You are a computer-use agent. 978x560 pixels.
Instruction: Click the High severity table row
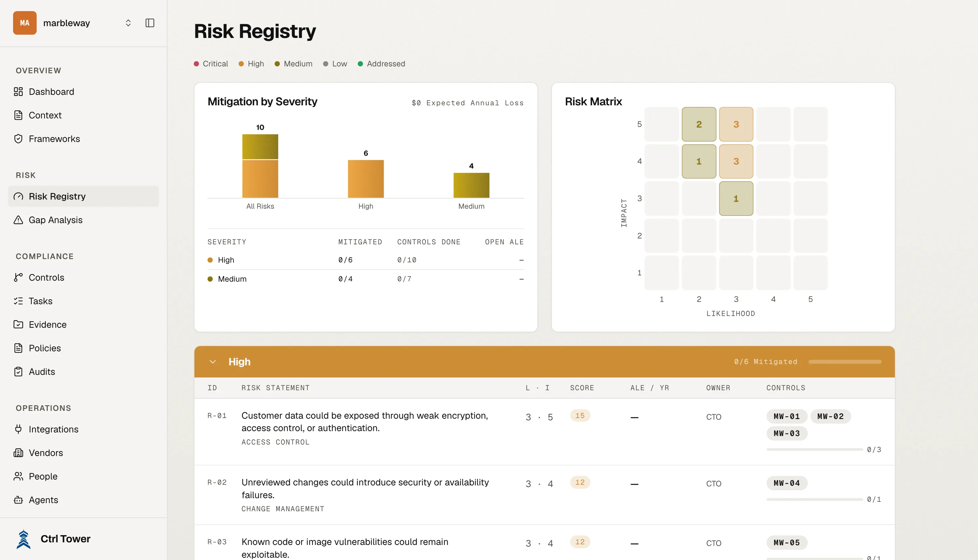pyautogui.click(x=366, y=260)
